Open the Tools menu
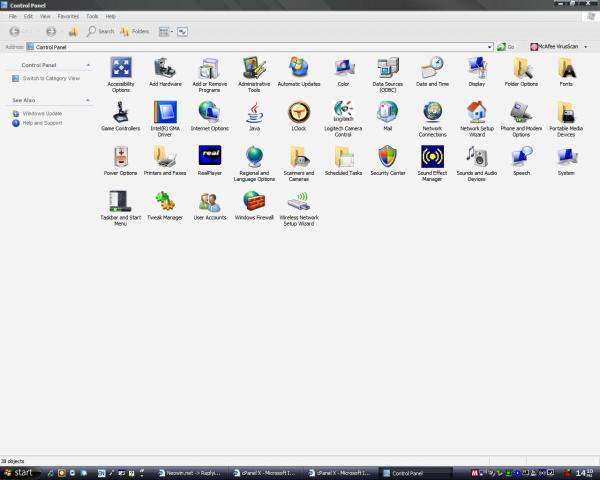The height and width of the screenshot is (480, 600). [92, 16]
